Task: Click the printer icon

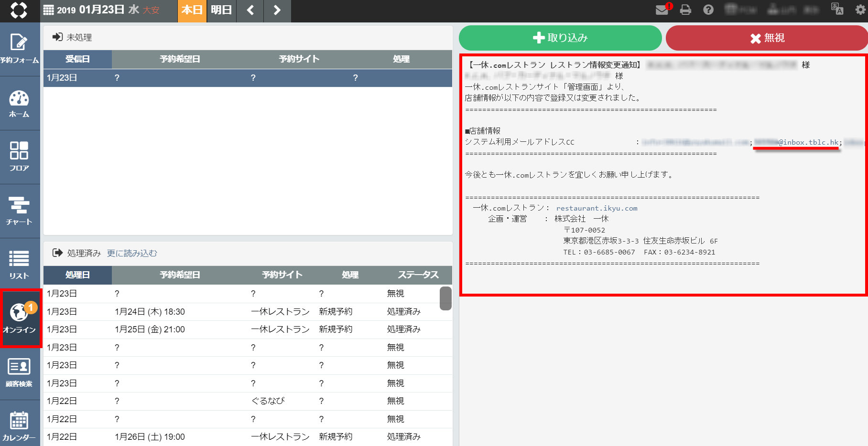Action: 685,10
